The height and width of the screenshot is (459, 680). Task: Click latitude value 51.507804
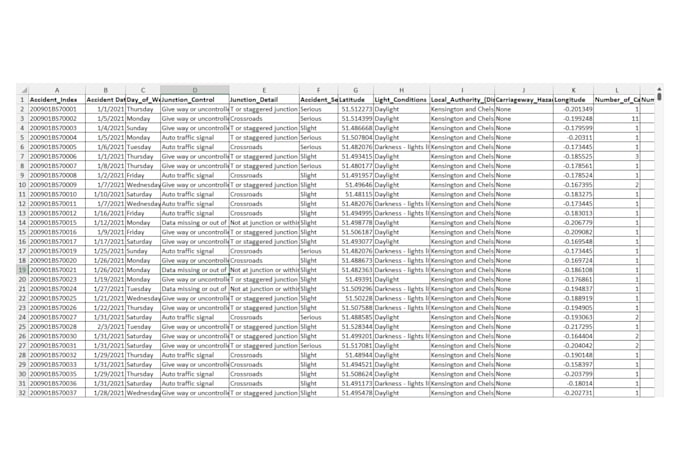click(x=356, y=138)
